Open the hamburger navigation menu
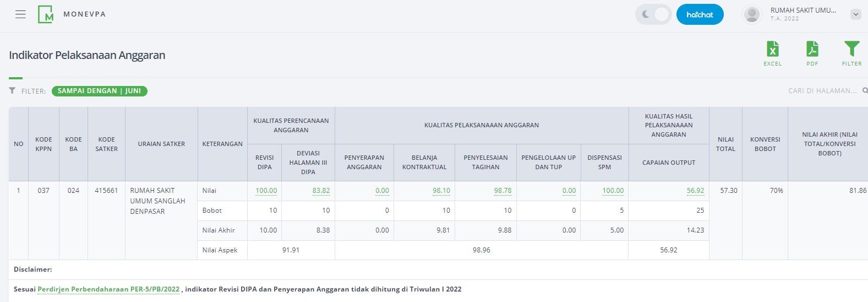 (20, 14)
